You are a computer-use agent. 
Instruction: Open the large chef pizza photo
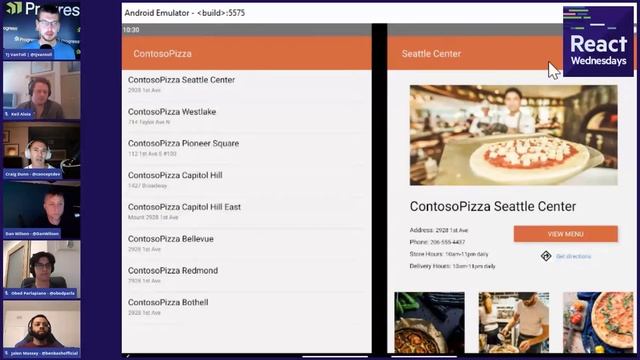tap(513, 135)
